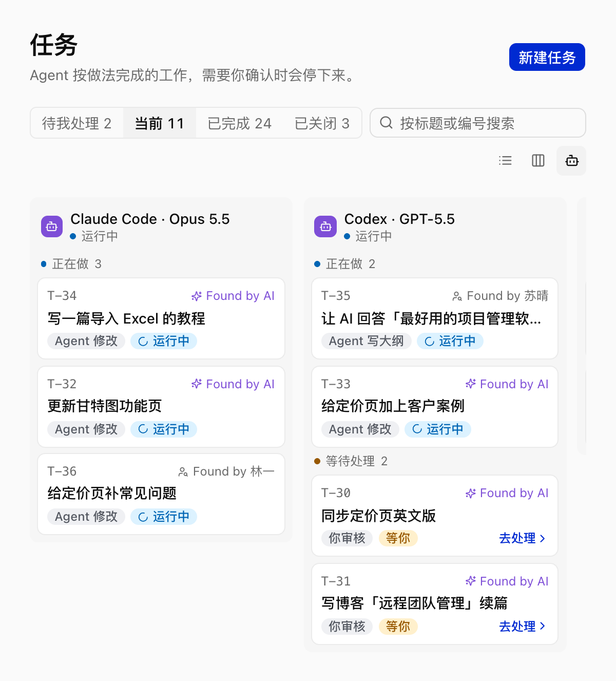The image size is (616, 681).
Task: Click the 你审核 tag on T-30
Action: point(347,538)
